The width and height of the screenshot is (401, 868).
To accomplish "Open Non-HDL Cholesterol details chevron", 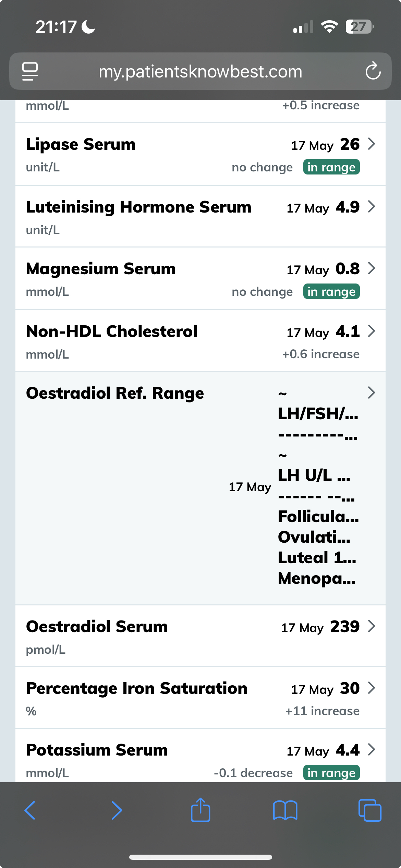I will pyautogui.click(x=371, y=331).
